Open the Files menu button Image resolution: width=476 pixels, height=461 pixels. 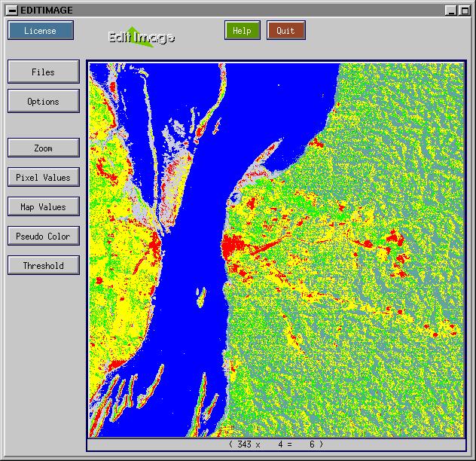tap(44, 72)
